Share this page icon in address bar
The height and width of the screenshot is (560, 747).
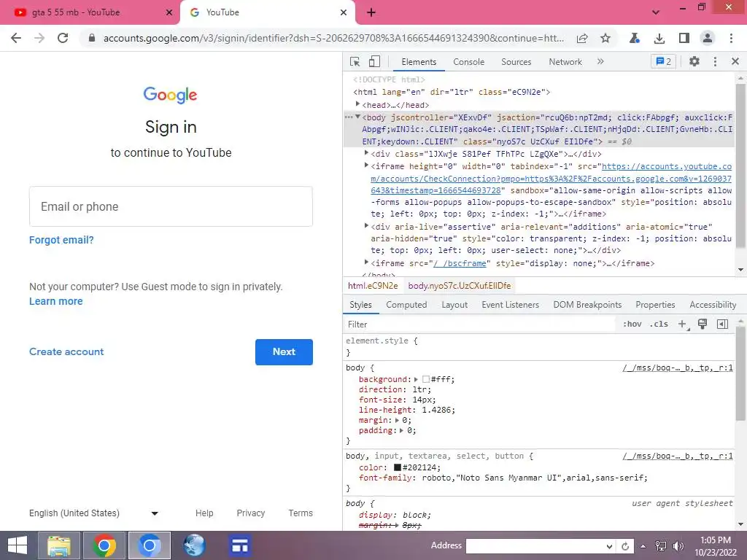[x=582, y=38]
